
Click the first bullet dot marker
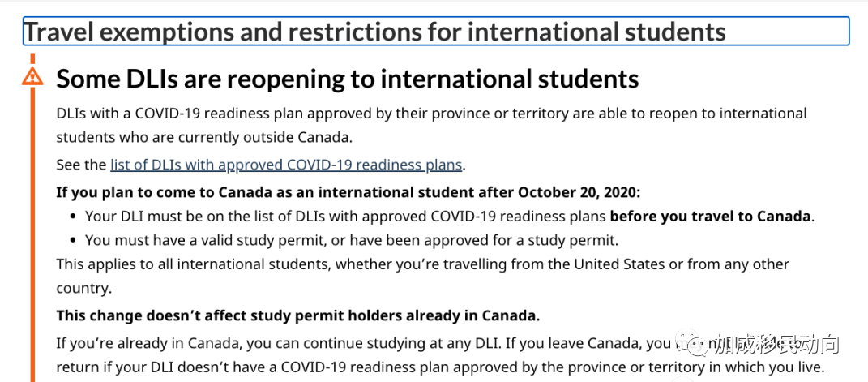click(72, 217)
